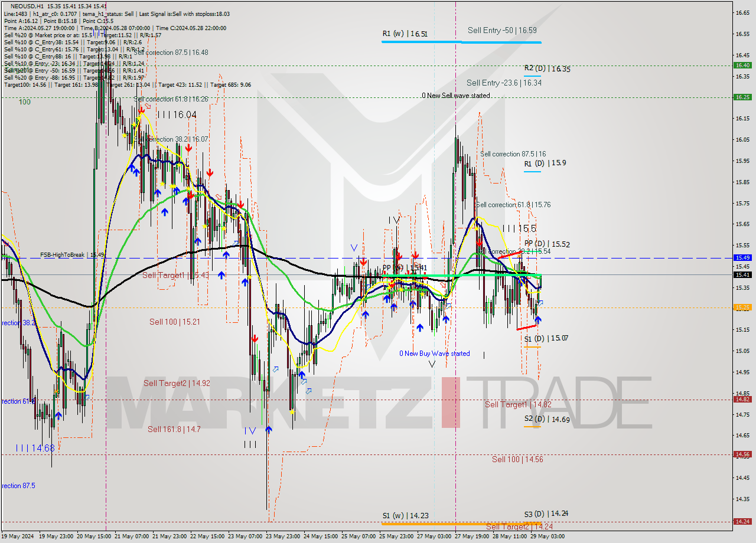Select the 'PP (w) | 15.41' label
The width and height of the screenshot is (756, 543).
point(405,268)
